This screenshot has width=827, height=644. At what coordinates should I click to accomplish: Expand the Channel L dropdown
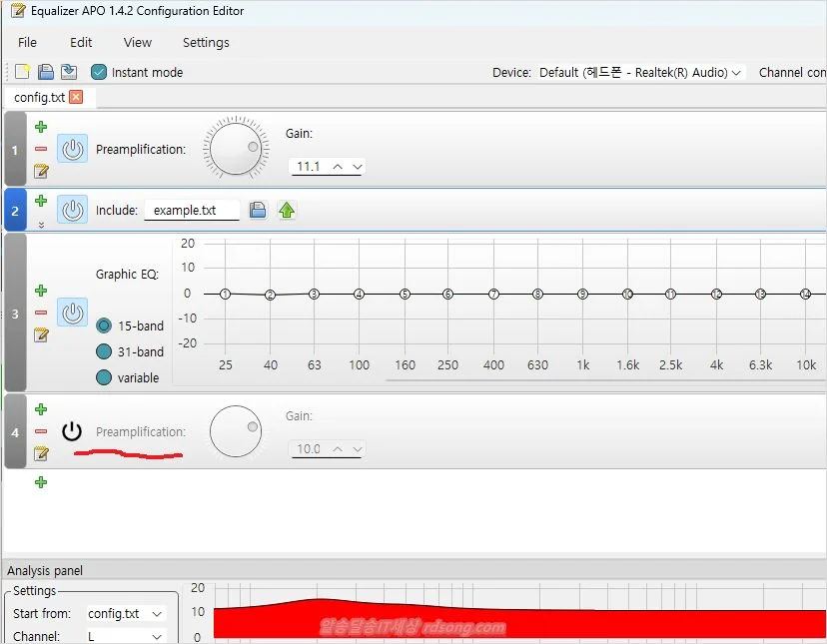125,636
